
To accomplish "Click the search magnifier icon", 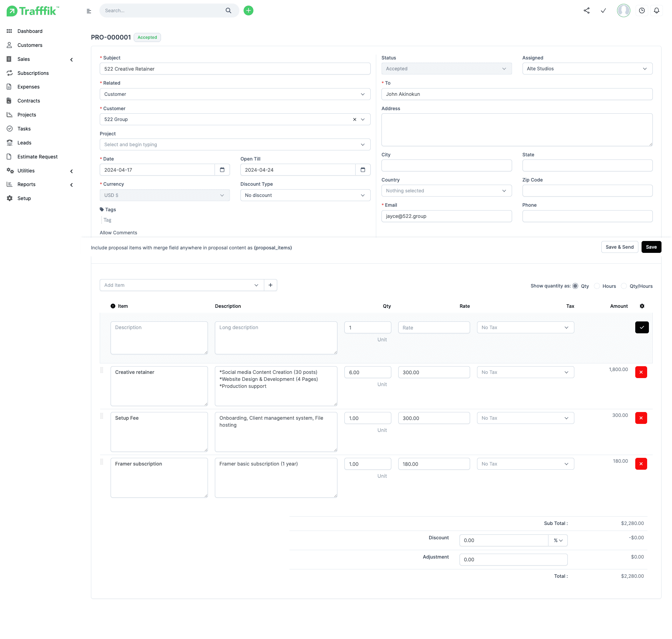I will [x=228, y=10].
